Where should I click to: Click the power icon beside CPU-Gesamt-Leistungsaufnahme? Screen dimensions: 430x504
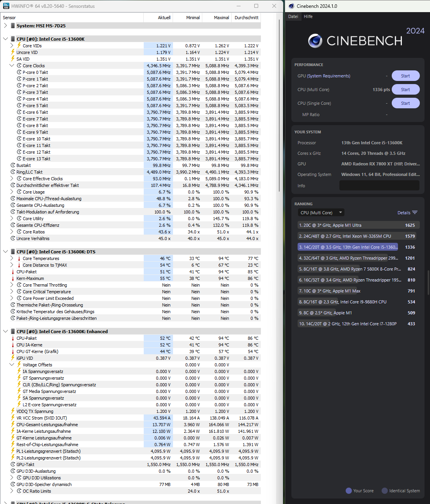coord(13,425)
